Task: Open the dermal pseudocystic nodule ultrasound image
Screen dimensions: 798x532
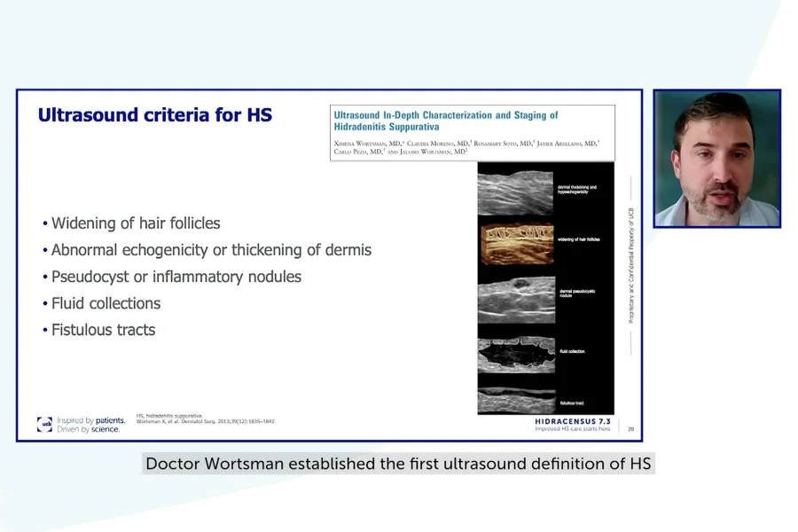Action: coord(517,300)
